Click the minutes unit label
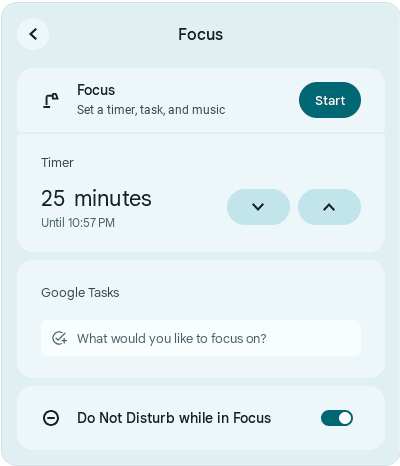400x466 pixels. [113, 198]
